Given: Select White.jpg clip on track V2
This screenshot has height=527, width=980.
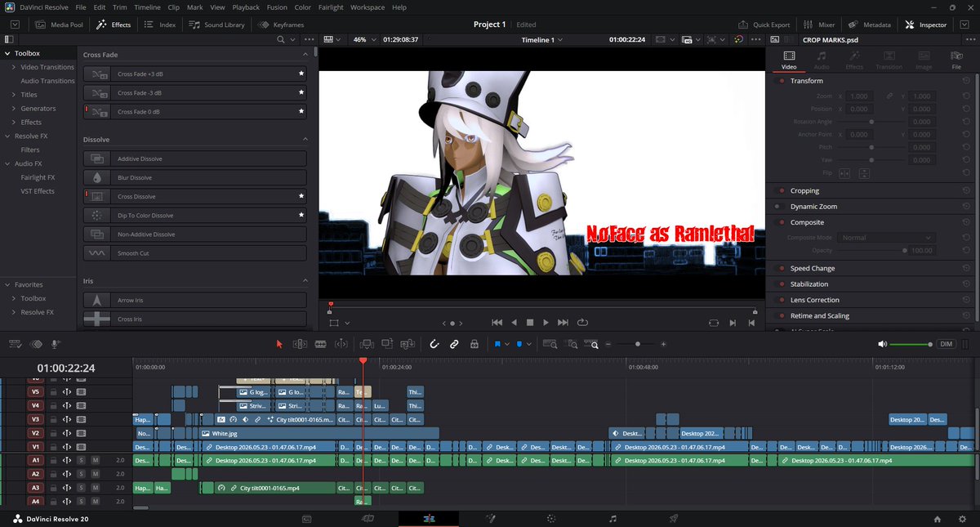Looking at the screenshot, I should click(x=319, y=433).
